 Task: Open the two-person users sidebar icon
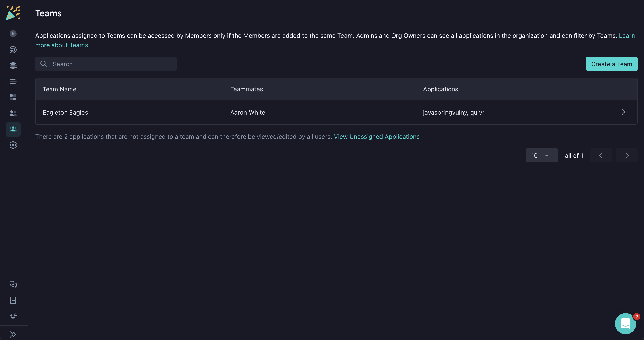point(13,113)
